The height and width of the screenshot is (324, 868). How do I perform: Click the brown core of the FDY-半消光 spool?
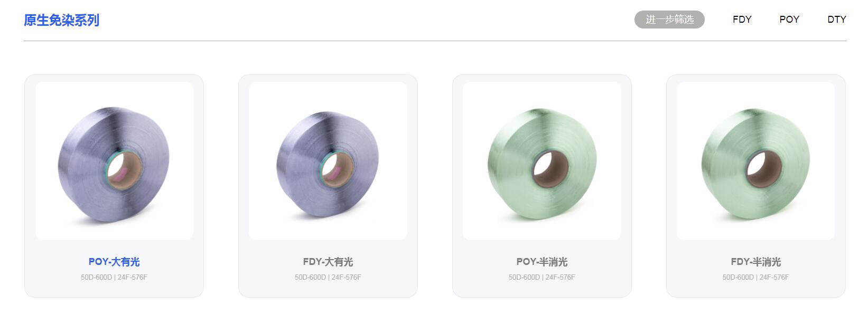[764, 169]
